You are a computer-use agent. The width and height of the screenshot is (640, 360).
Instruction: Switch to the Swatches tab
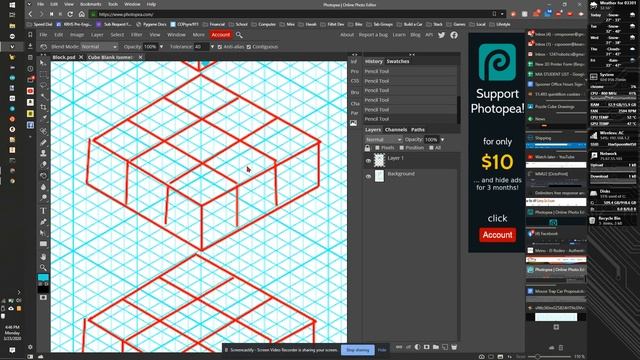click(398, 61)
